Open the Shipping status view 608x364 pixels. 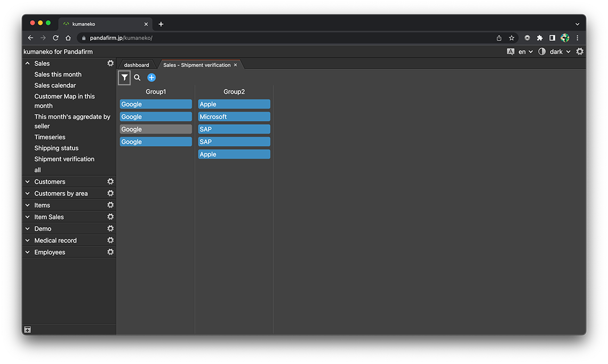coord(56,148)
